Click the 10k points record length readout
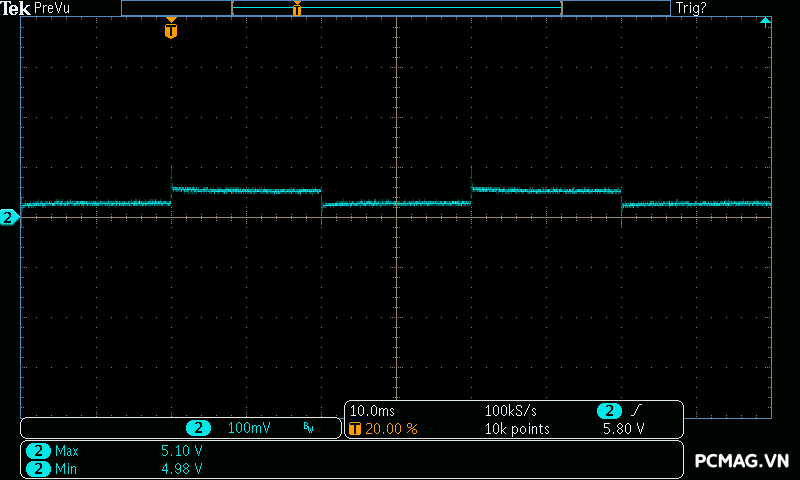This screenshot has height=480, width=800. tap(517, 429)
